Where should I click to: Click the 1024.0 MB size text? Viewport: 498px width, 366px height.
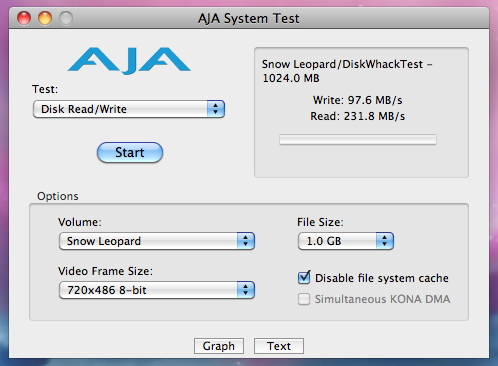click(291, 78)
